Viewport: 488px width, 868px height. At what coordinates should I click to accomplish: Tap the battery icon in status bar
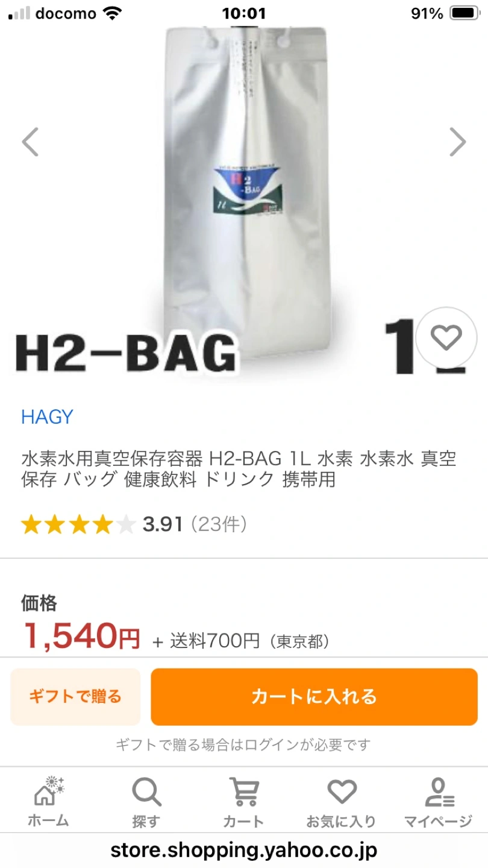click(x=464, y=13)
